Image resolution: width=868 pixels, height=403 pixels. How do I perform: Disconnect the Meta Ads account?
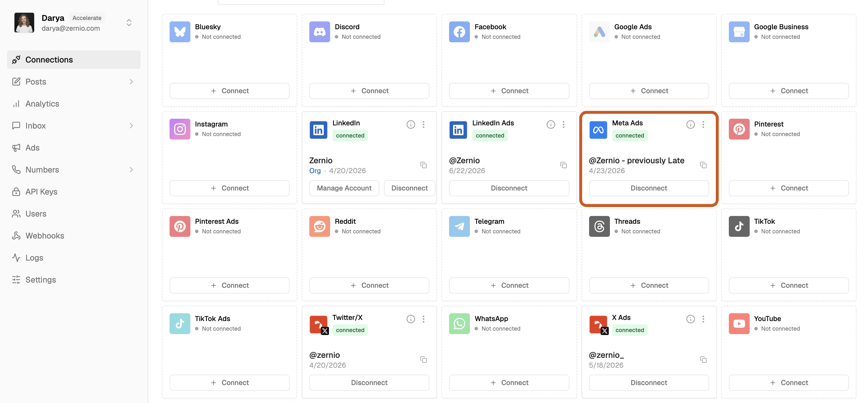point(649,188)
